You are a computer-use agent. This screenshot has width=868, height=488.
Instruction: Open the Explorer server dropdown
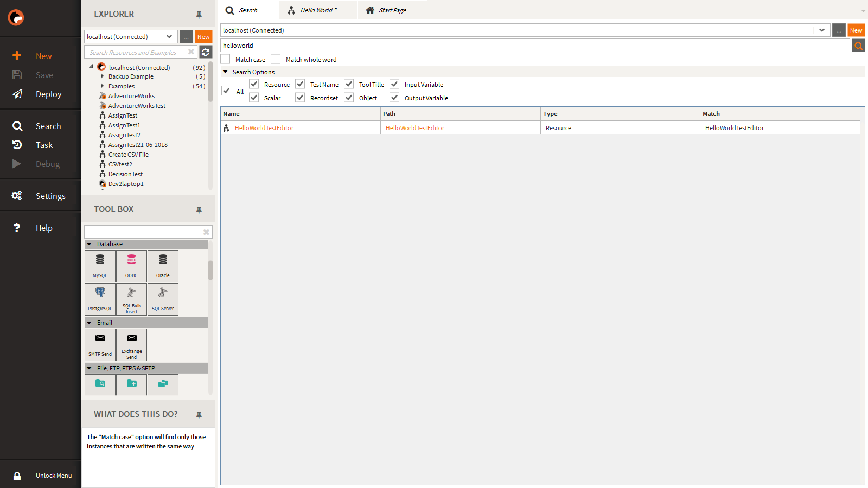[x=169, y=37]
